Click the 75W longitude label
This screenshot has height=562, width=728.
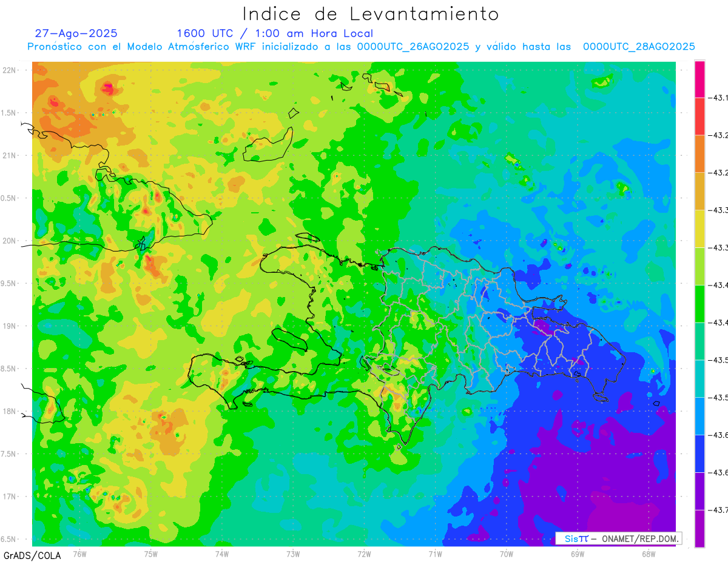click(x=151, y=554)
